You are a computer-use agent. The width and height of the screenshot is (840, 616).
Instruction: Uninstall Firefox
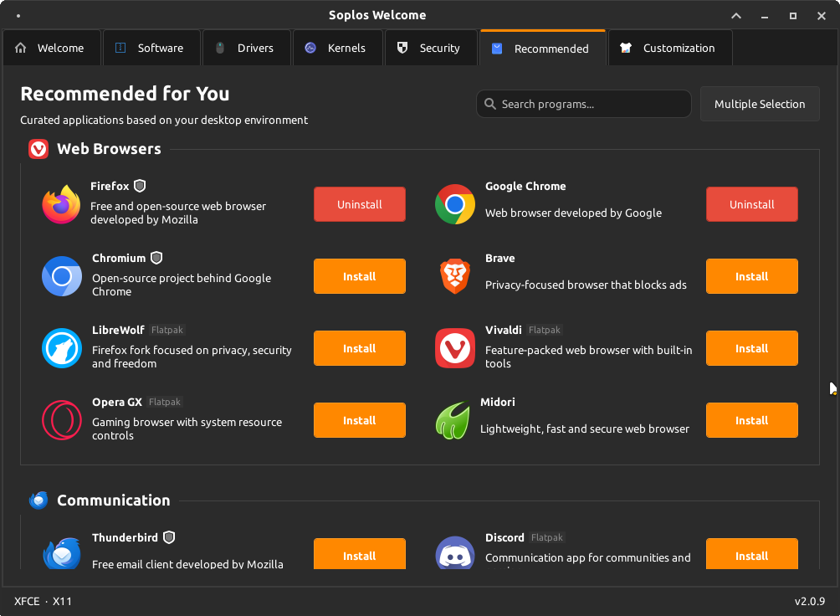(360, 204)
